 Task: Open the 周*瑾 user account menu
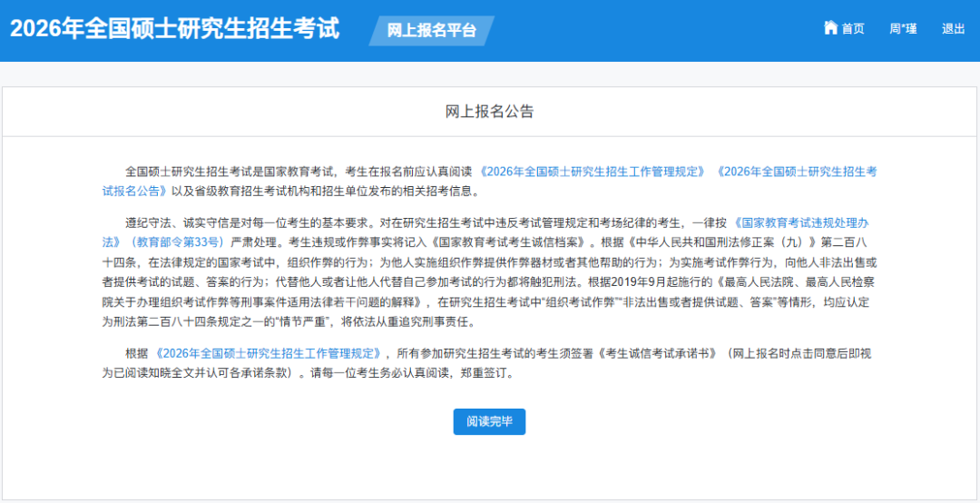click(x=903, y=29)
